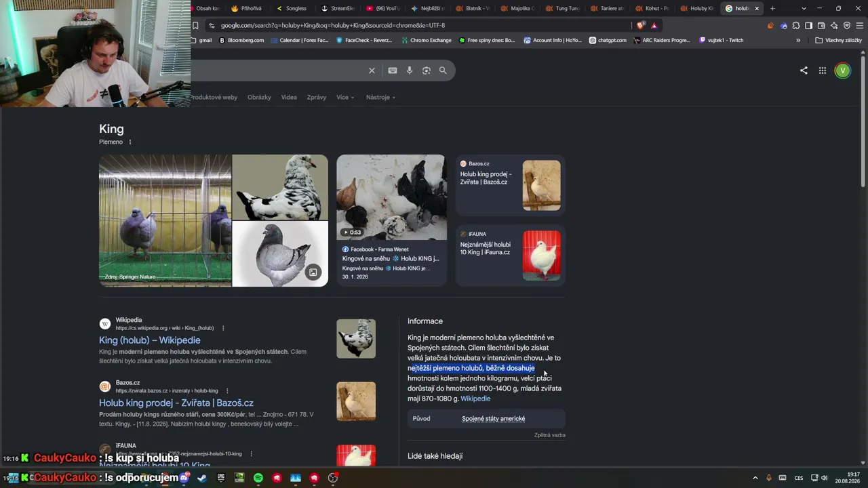The width and height of the screenshot is (868, 488).
Task: Click the Wikipedia result thumbnail image
Action: [x=356, y=339]
